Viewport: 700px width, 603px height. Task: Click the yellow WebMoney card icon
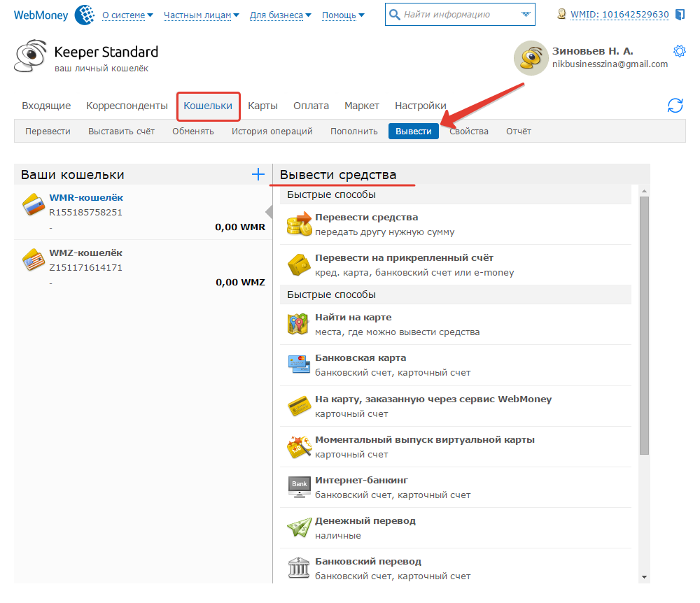299,406
